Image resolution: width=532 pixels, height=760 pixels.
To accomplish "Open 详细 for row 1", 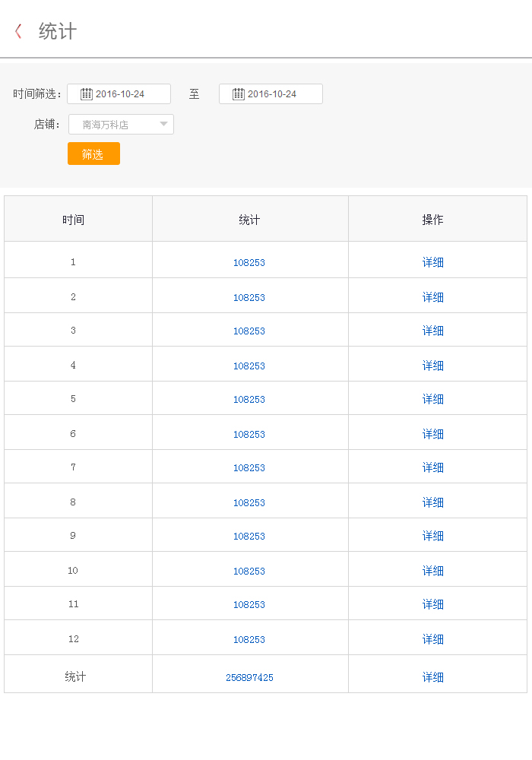I will pos(432,262).
